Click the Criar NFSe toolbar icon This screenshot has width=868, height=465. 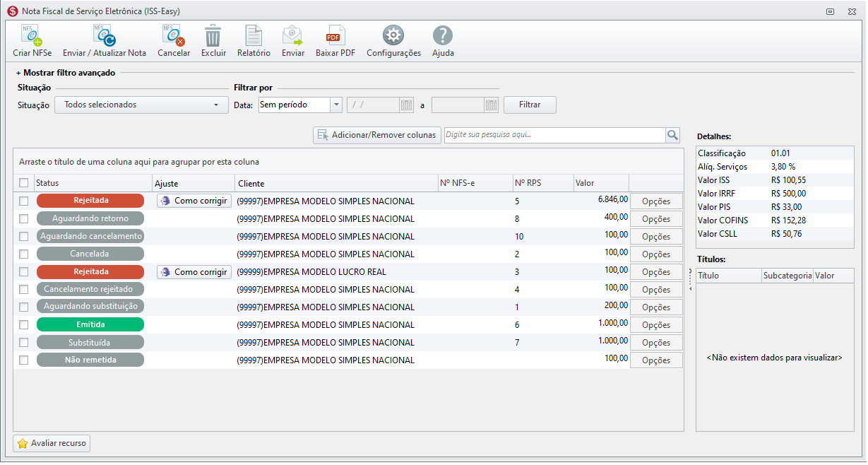32,35
